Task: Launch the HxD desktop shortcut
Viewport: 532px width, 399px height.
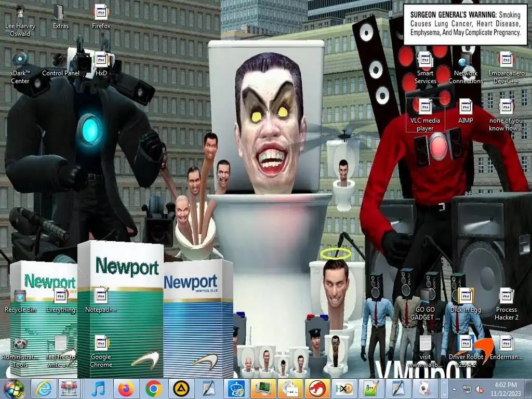Action: pyautogui.click(x=101, y=64)
